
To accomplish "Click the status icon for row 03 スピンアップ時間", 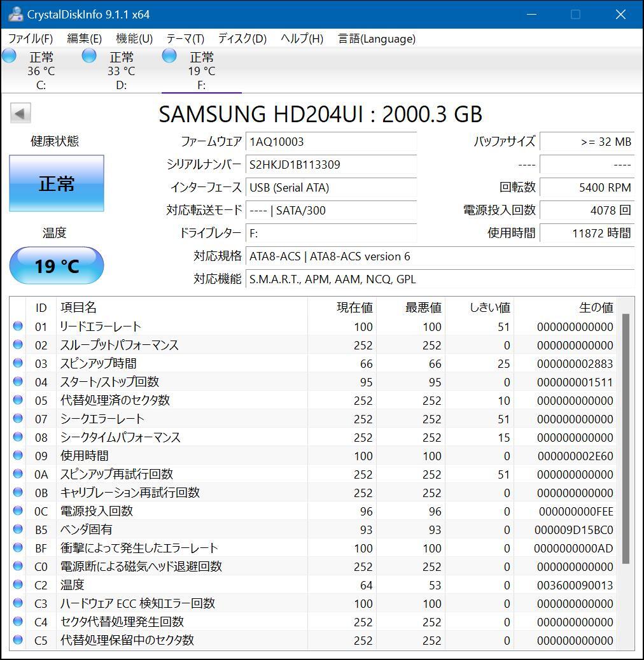I will (18, 363).
